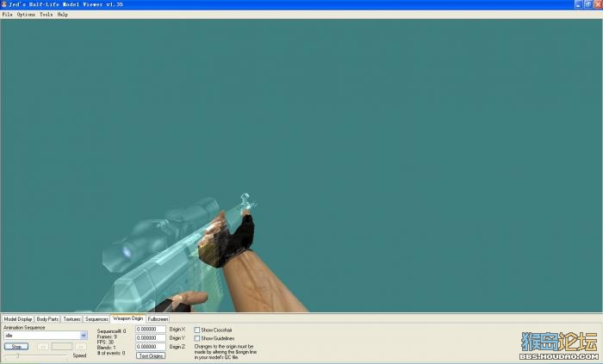This screenshot has height=364, width=603.
Task: Click the Origin X value field
Action: 151,330
